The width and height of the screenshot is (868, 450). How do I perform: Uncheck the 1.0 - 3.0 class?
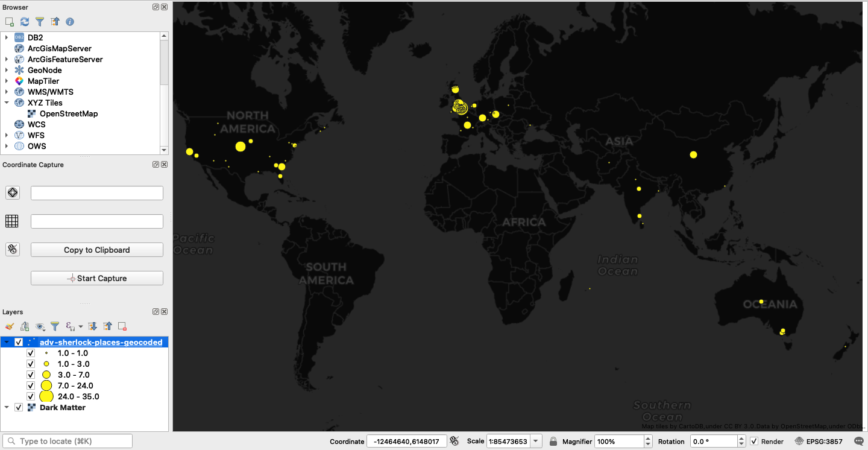(31, 364)
